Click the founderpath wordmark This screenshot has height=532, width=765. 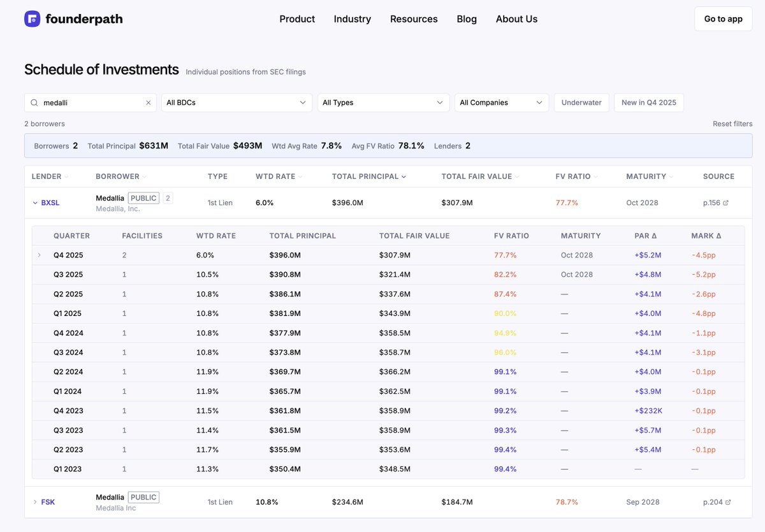point(84,19)
